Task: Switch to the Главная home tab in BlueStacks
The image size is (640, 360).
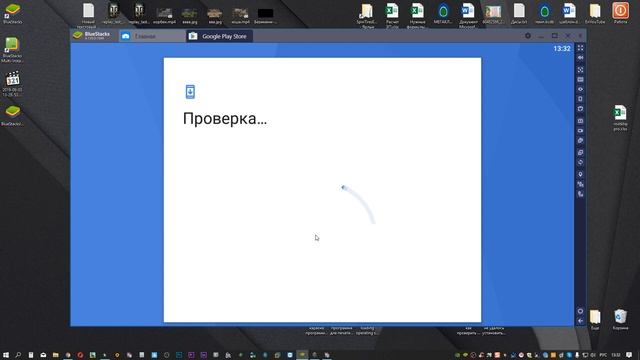Action: 152,36
